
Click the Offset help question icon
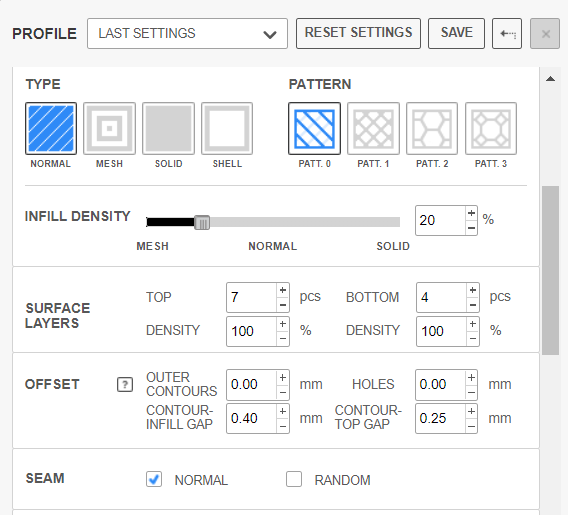tap(125, 384)
